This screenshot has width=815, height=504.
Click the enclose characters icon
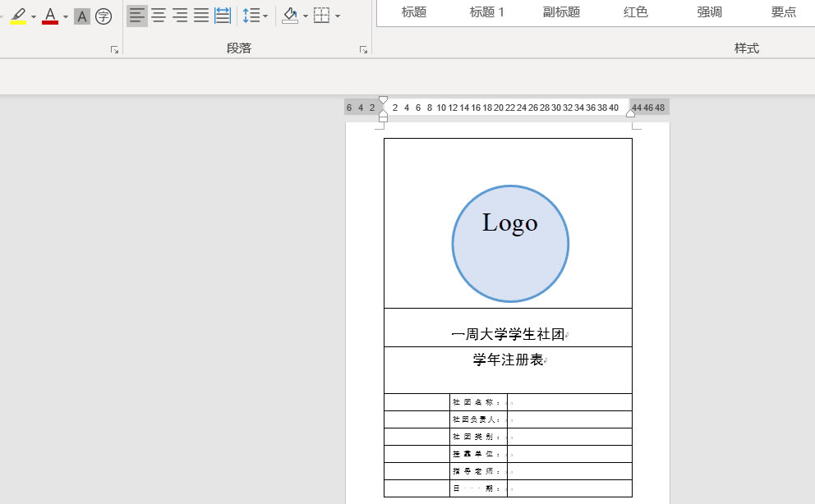103,15
